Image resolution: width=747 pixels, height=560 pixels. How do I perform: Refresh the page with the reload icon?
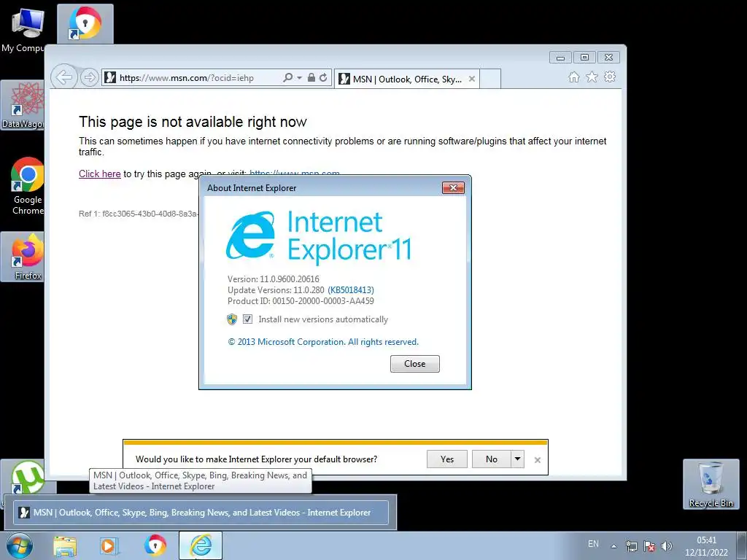click(323, 77)
